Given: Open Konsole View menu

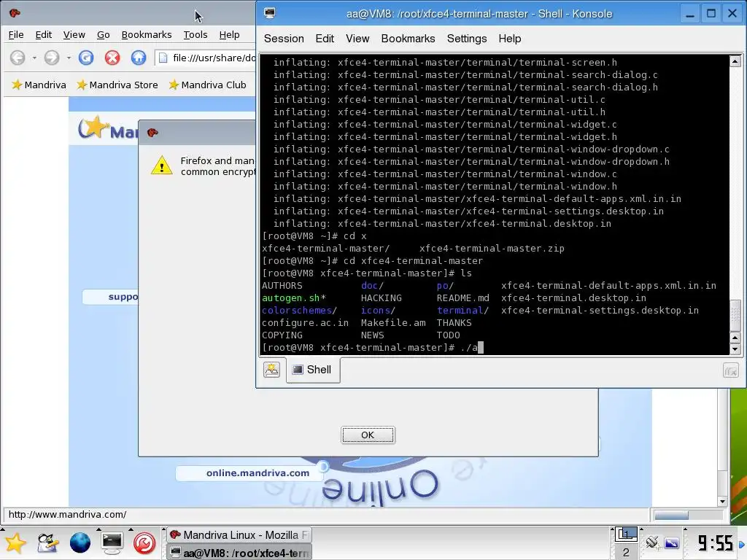Looking at the screenshot, I should [357, 39].
